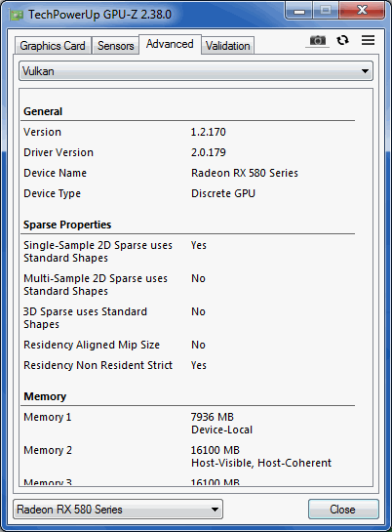Click Yes value for Single-Sample 2D Sparse
This screenshot has height=532, width=392.
click(x=199, y=245)
